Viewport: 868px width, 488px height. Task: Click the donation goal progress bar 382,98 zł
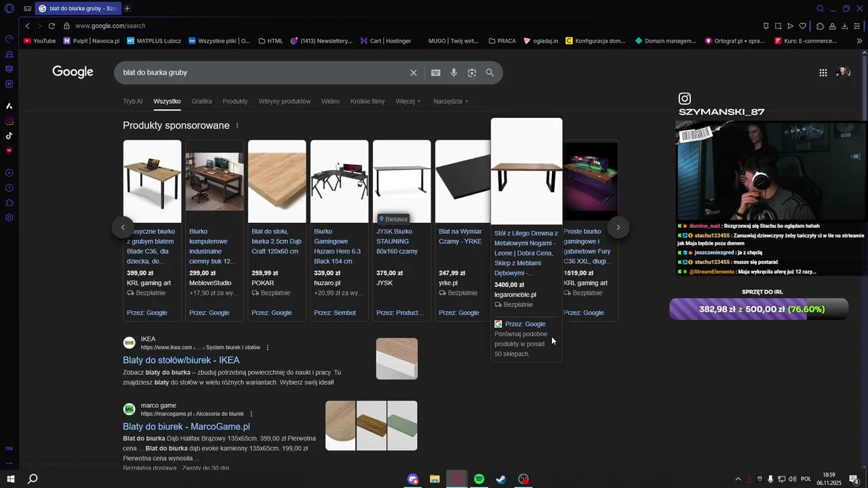[759, 309]
